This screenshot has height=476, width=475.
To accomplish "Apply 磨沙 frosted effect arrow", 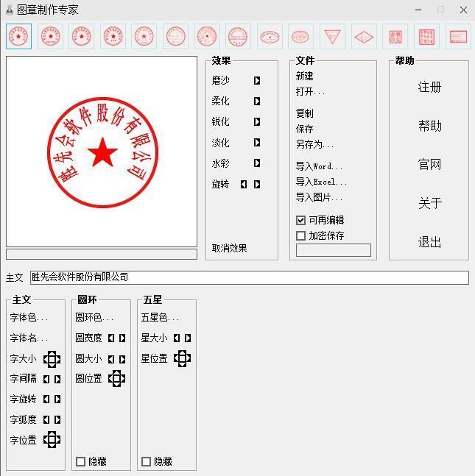I will point(257,80).
